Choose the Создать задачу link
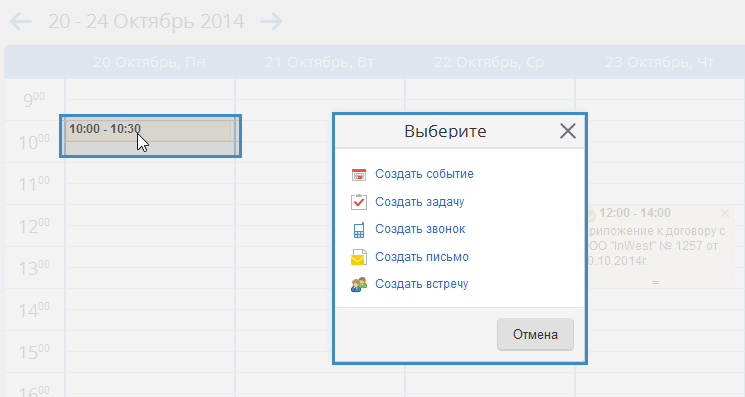Screen dimensions: 745x397 pos(420,202)
